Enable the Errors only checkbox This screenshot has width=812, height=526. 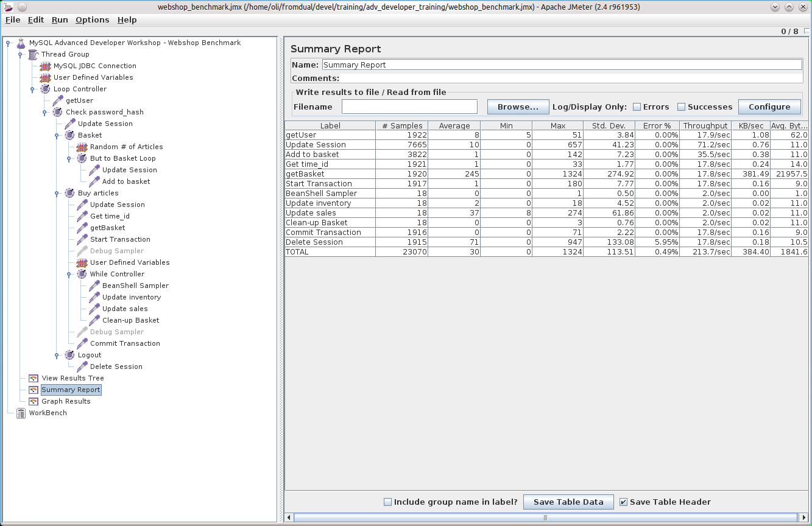click(x=637, y=107)
